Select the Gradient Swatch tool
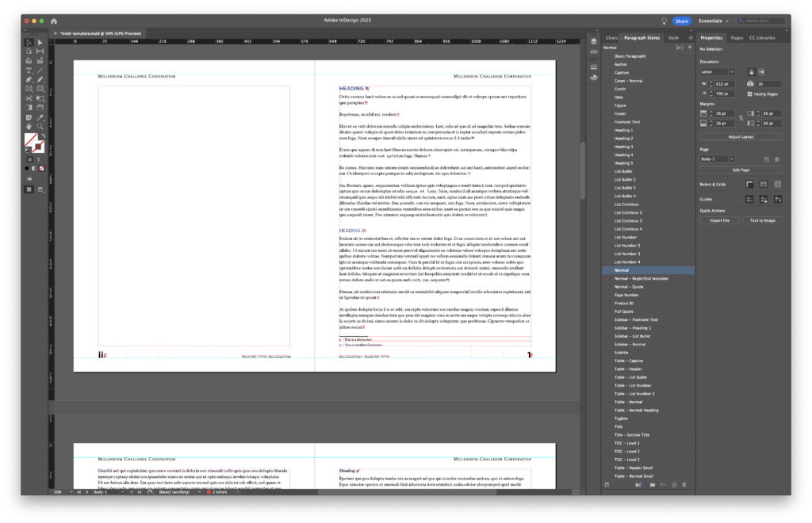812x523 pixels. [29, 108]
